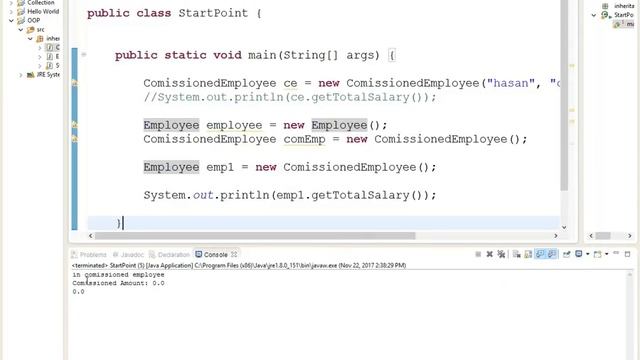The image size is (640, 360).
Task: Close the Console tab via its X
Action: coord(234,254)
